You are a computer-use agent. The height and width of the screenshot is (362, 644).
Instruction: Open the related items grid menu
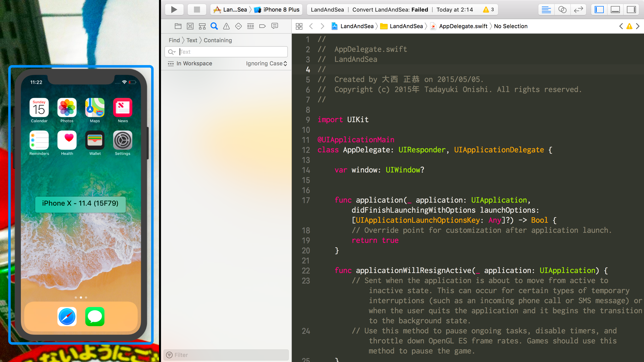pyautogui.click(x=299, y=26)
